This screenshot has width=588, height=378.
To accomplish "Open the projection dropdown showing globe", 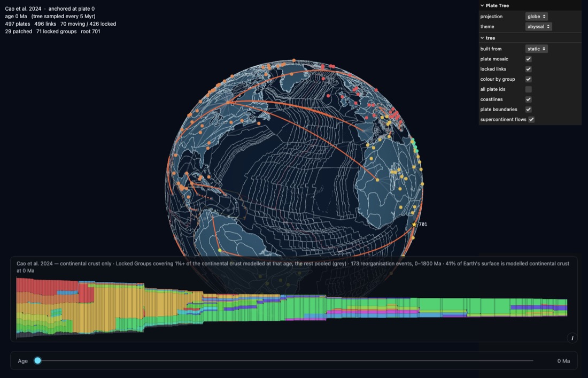I will [x=536, y=17].
